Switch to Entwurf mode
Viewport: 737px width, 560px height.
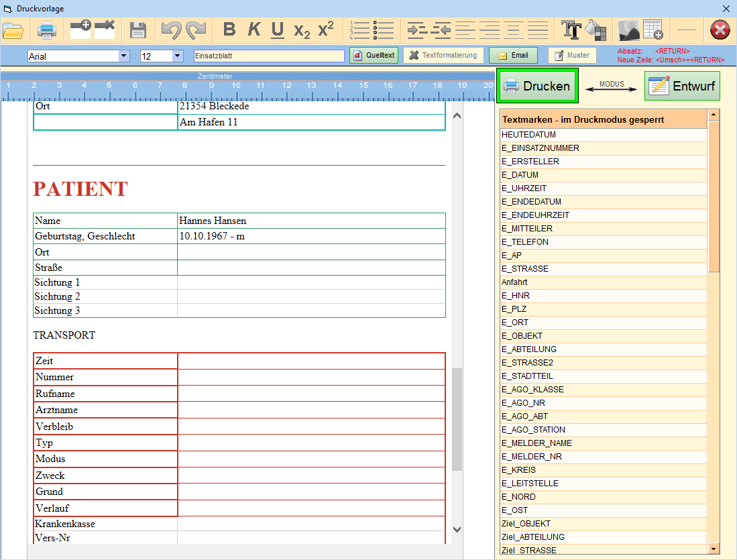pyautogui.click(x=682, y=86)
